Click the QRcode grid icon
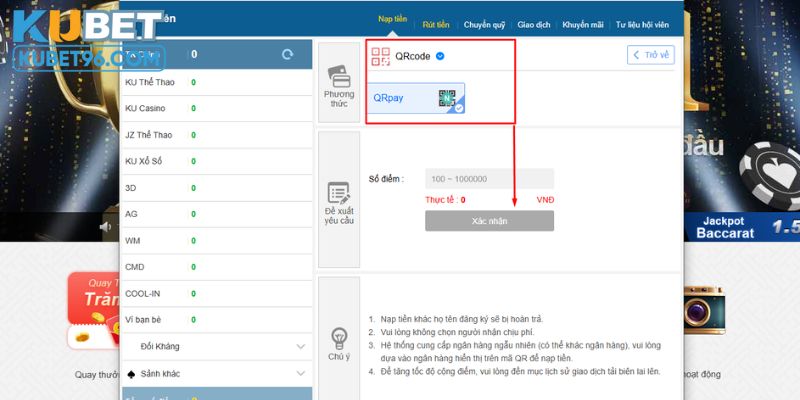800x400 pixels. pos(380,56)
